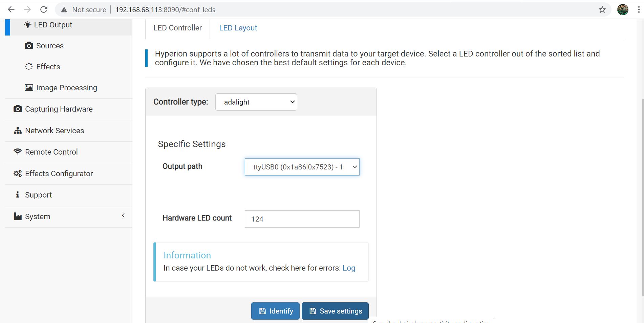Click the Save settings button
This screenshot has height=323, width=644.
335,311
